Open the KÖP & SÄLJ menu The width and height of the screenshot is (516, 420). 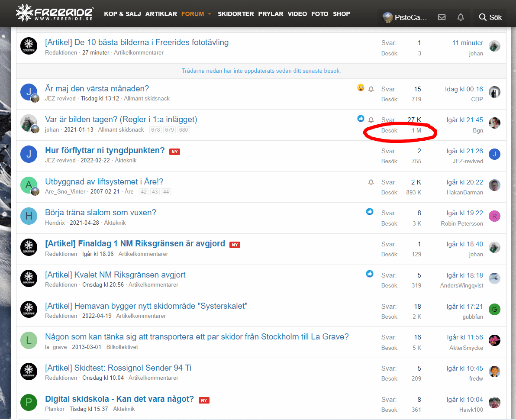coord(123,14)
